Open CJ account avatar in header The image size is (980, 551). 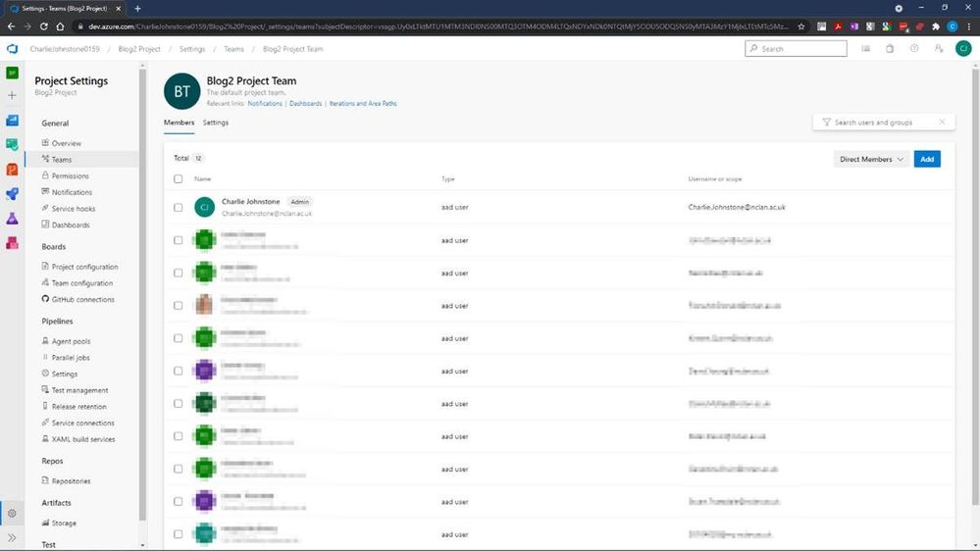click(963, 49)
